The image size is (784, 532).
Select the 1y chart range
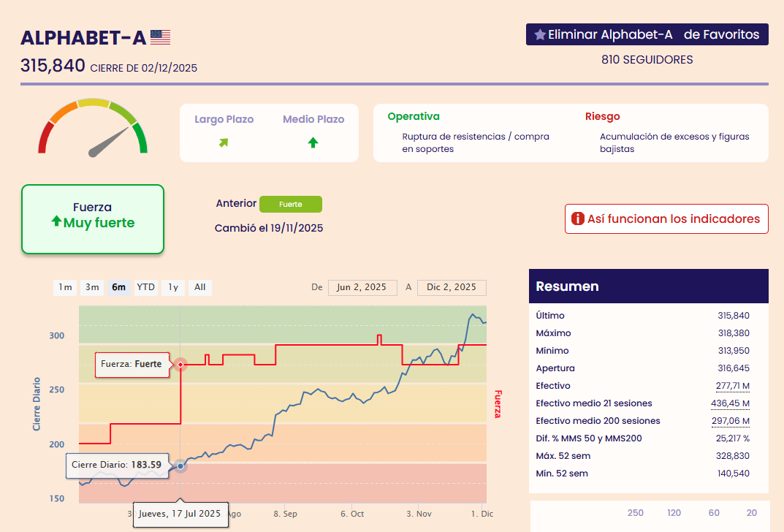(173, 287)
